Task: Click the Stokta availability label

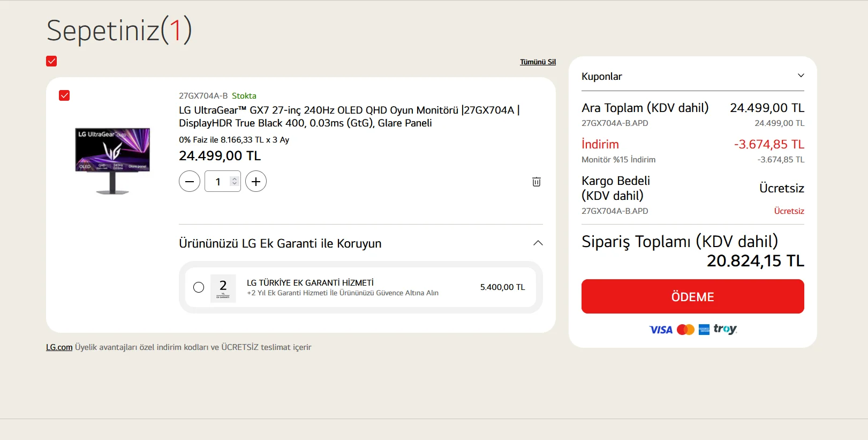Action: point(244,96)
